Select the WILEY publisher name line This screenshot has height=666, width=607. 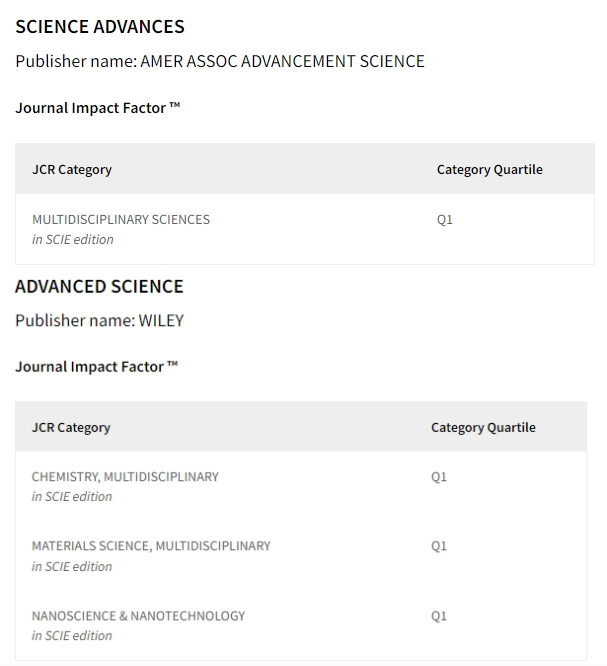tap(99, 321)
